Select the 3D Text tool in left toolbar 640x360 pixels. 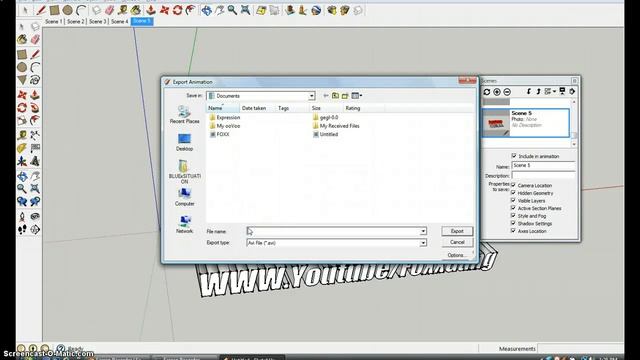click(35, 161)
